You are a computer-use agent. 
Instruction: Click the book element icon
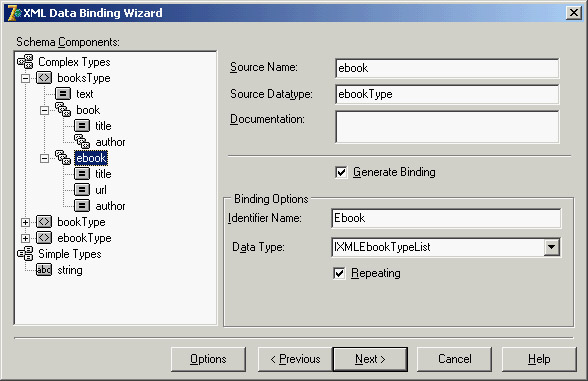[63, 110]
